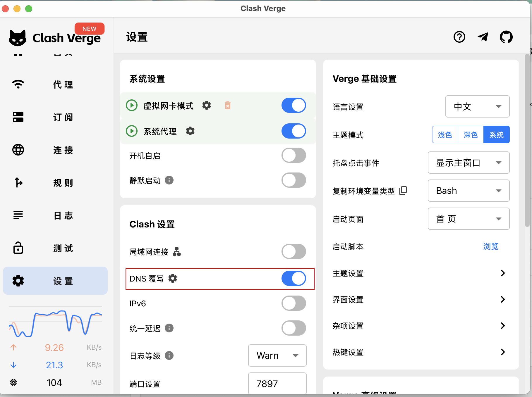This screenshot has width=532, height=397.
Task: Click 浏览 to choose a startup script
Action: (491, 246)
